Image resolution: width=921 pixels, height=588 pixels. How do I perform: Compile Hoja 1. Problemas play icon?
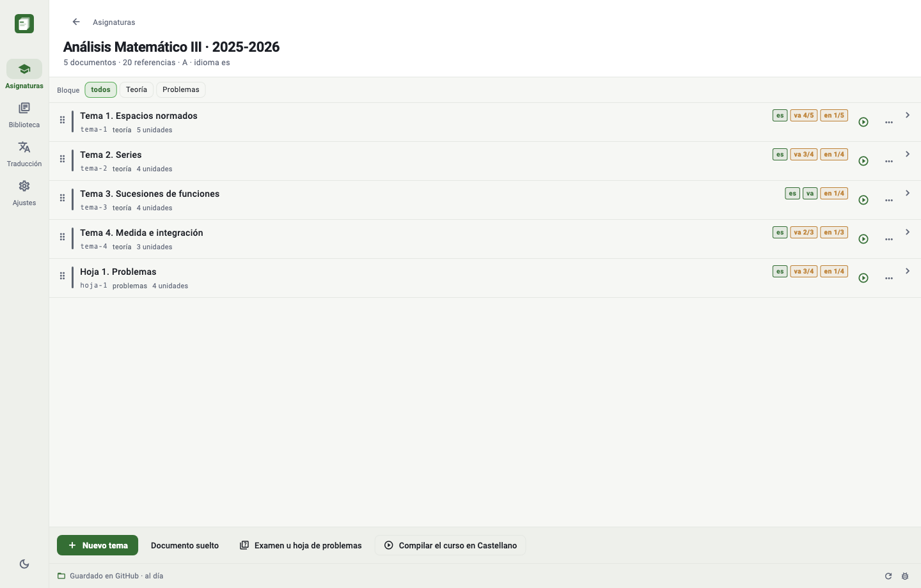click(863, 278)
